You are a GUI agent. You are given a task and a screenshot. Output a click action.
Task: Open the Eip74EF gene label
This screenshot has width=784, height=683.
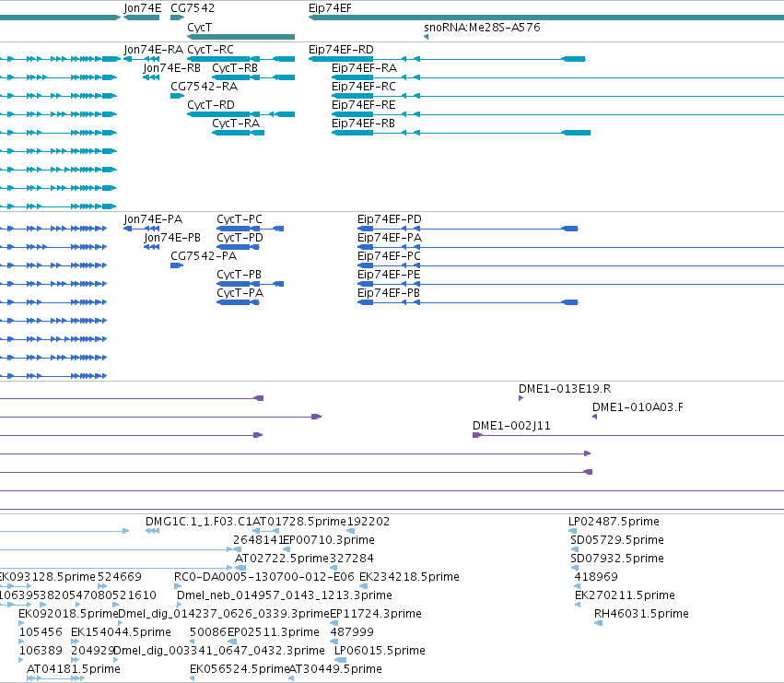tap(330, 8)
